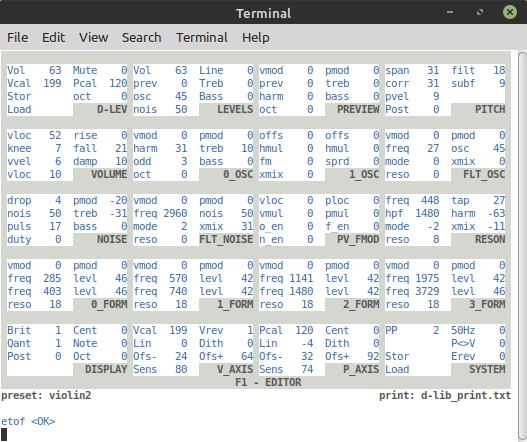Viewport: 527px width, 442px height.
Task: Click the freq 2960 value in FLT_NOISE
Action: (160, 213)
